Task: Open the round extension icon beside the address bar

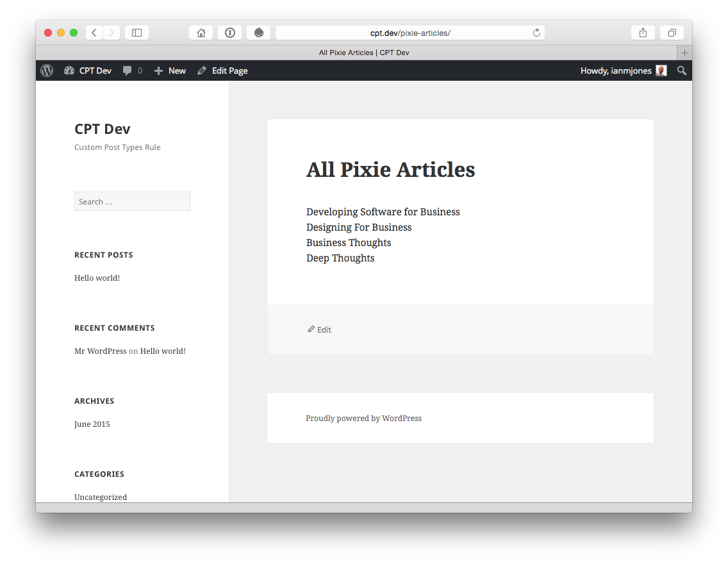Action: [x=259, y=33]
